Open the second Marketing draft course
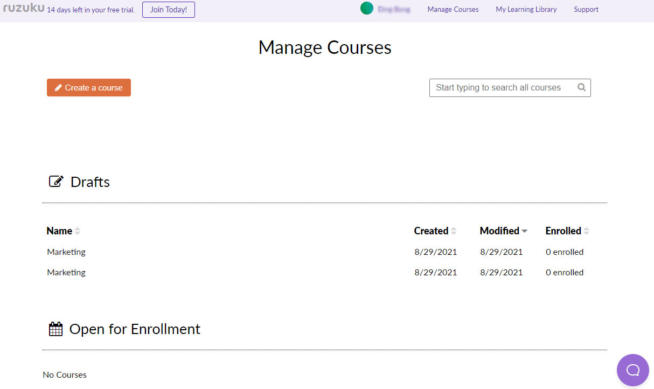 click(66, 272)
